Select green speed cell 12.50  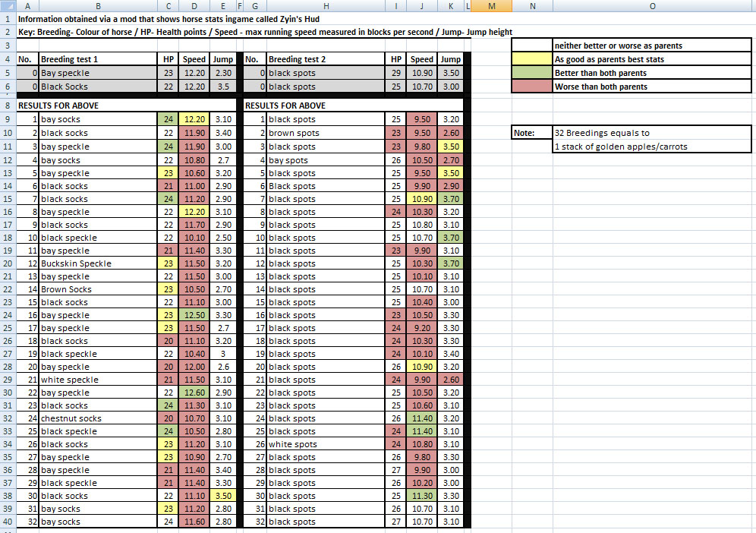coord(194,315)
